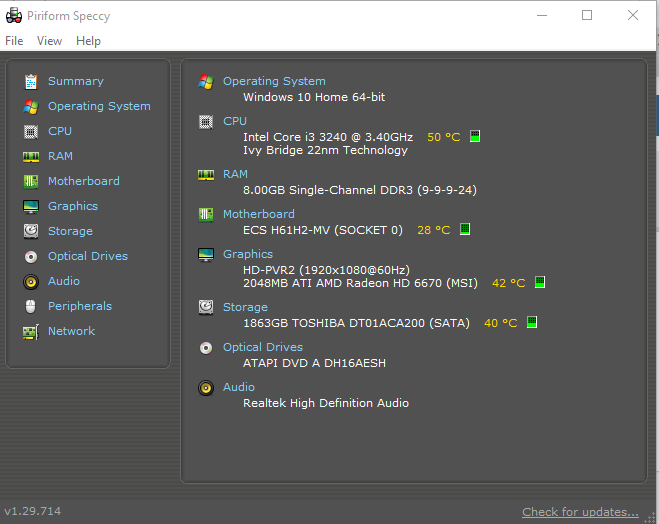Screen dimensions: 659x524
Task: Click the Graphics icon in summary panel
Action: click(206, 255)
